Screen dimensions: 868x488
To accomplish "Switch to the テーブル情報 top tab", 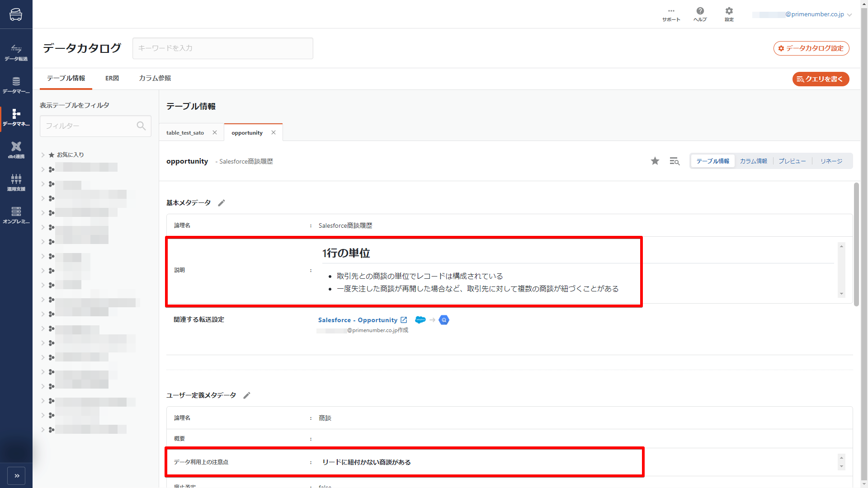I will click(66, 78).
